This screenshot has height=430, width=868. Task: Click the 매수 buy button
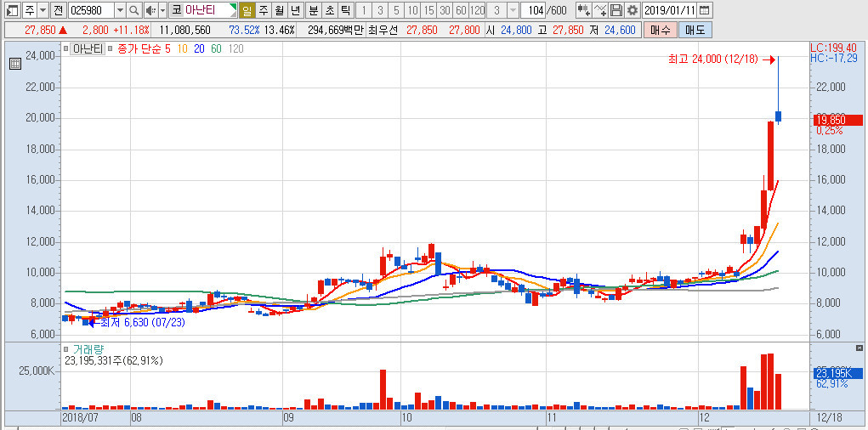coord(660,30)
